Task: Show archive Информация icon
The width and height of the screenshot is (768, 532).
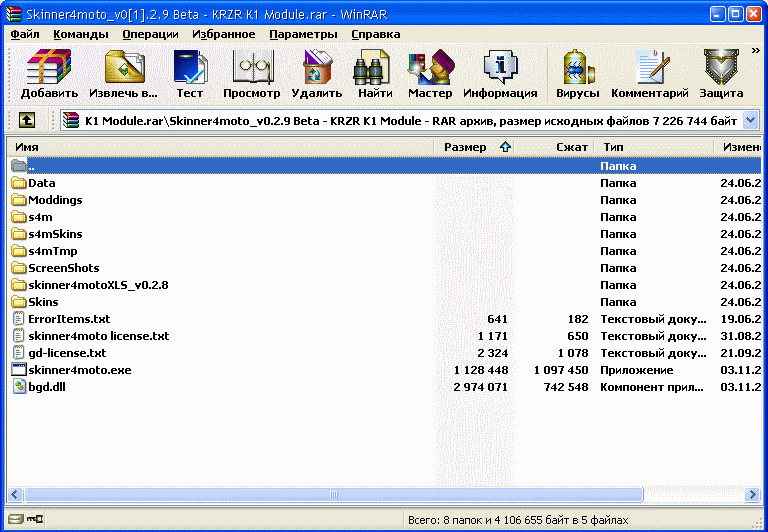Action: (x=500, y=67)
